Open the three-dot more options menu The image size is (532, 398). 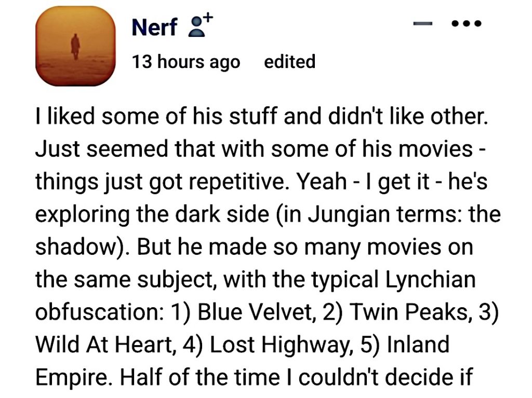tap(467, 23)
